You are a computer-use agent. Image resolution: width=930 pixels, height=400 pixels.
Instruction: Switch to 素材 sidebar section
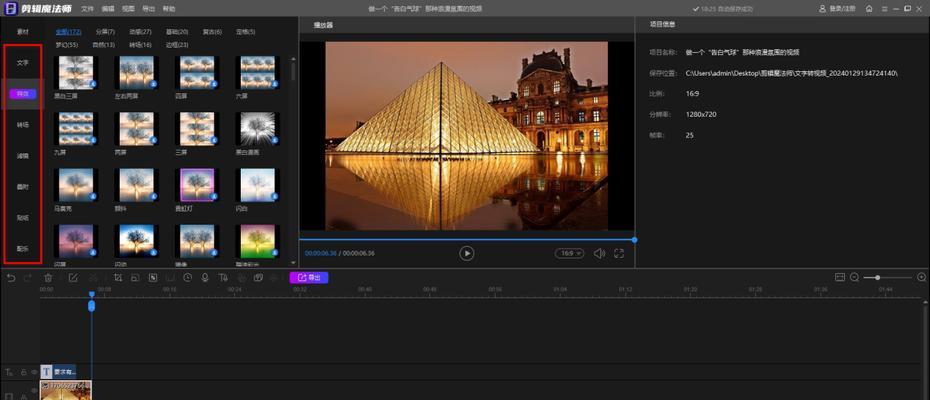point(23,31)
